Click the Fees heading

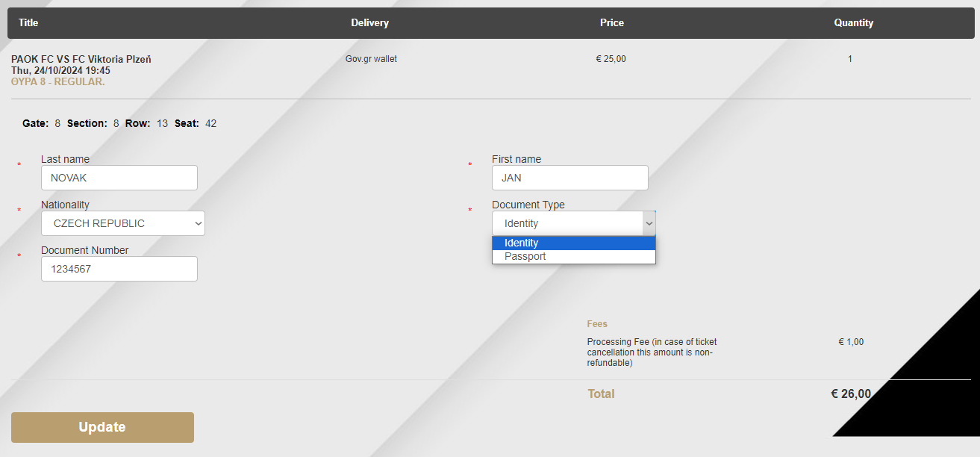[x=597, y=324]
